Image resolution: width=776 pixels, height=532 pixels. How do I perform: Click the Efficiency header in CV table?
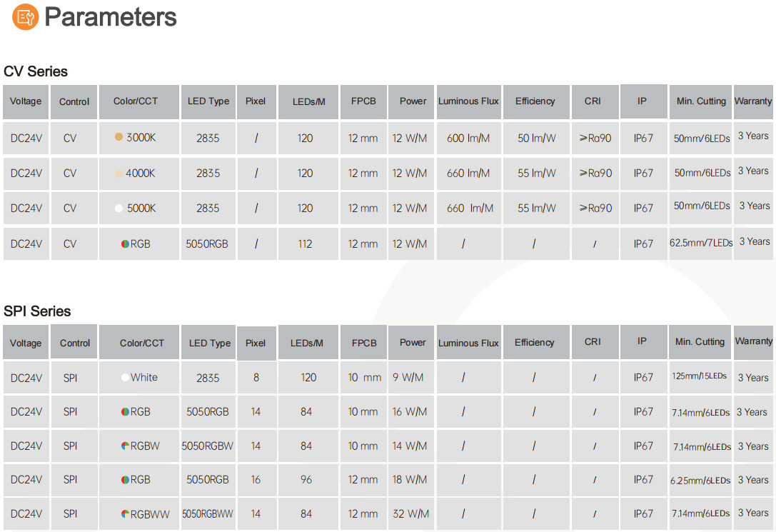click(x=536, y=101)
